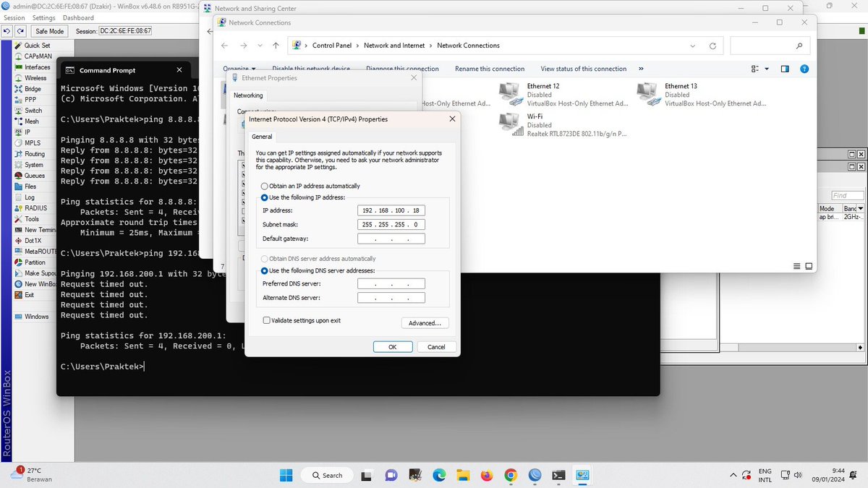The height and width of the screenshot is (488, 868).
Task: Show hidden system tray icons
Action: click(733, 475)
